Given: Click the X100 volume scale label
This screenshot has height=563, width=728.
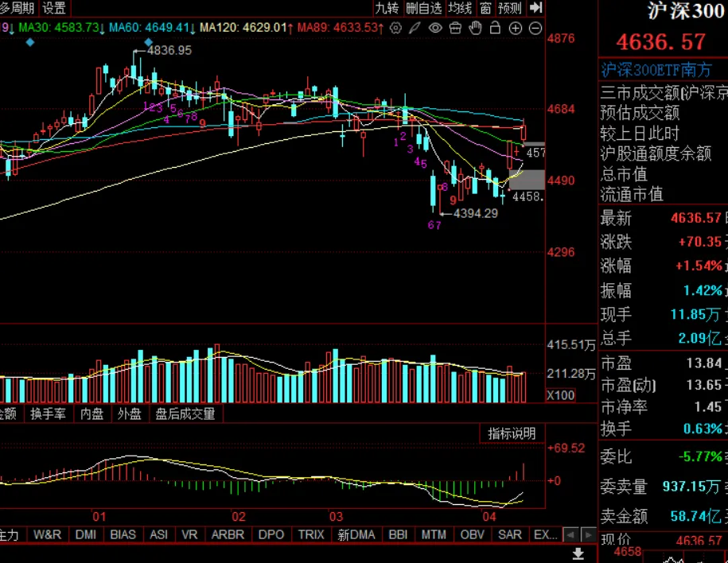Looking at the screenshot, I should (x=561, y=395).
